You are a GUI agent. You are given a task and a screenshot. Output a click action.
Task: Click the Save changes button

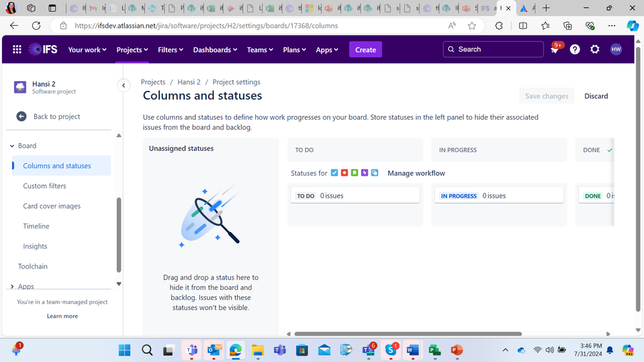pyautogui.click(x=547, y=95)
